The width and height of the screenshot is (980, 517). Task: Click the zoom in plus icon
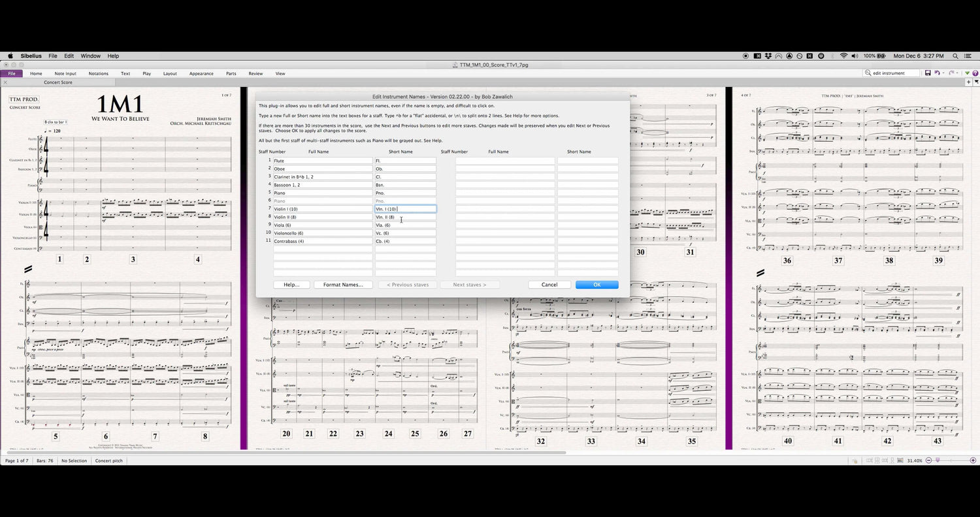[974, 461]
